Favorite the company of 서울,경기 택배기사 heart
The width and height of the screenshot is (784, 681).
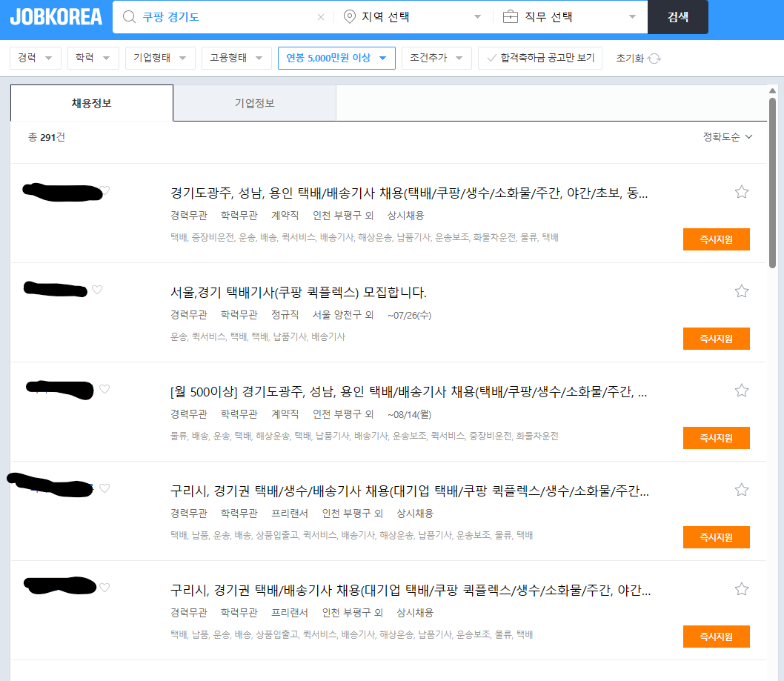[x=97, y=290]
